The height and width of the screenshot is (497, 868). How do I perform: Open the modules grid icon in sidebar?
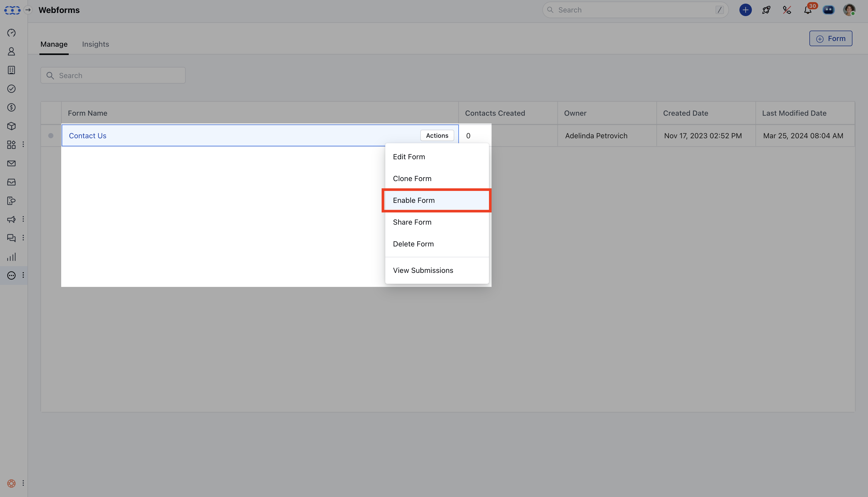pos(11,145)
